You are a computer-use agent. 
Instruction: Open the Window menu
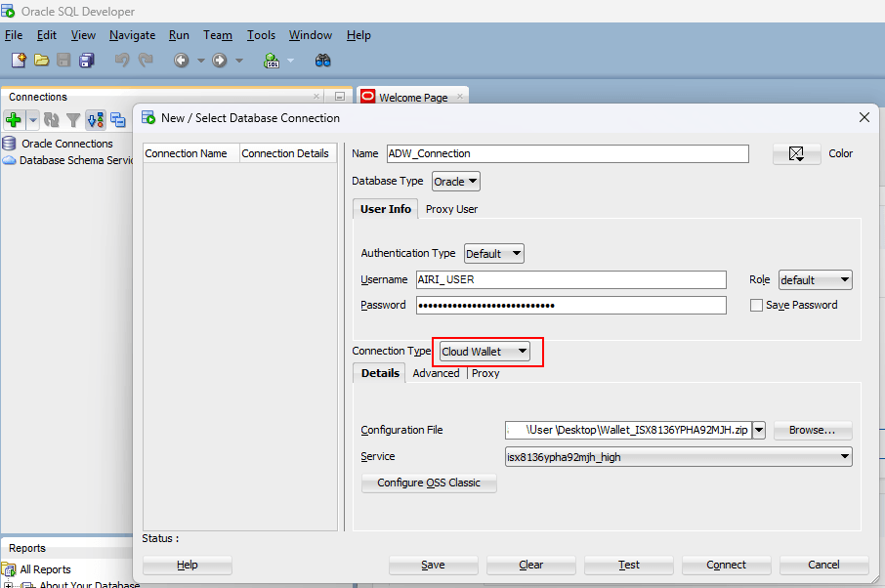point(311,35)
